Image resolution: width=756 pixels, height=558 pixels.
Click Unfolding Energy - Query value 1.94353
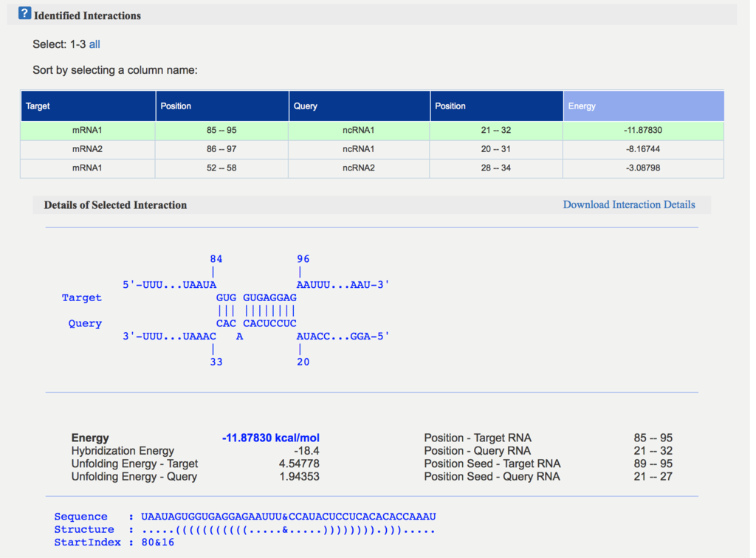[299, 477]
